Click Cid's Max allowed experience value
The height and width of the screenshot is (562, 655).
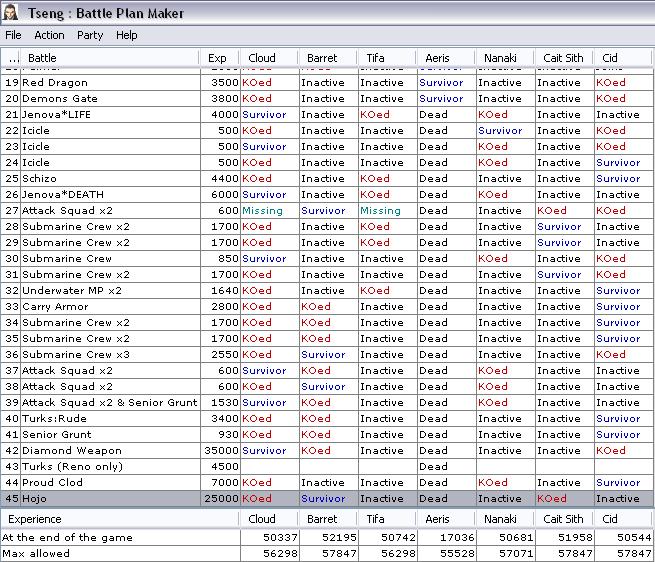tap(623, 553)
